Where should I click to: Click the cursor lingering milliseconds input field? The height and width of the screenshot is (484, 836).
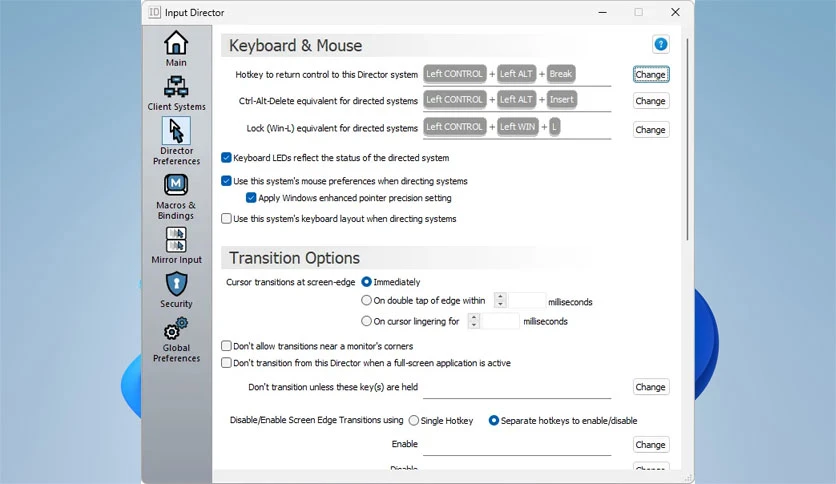500,321
